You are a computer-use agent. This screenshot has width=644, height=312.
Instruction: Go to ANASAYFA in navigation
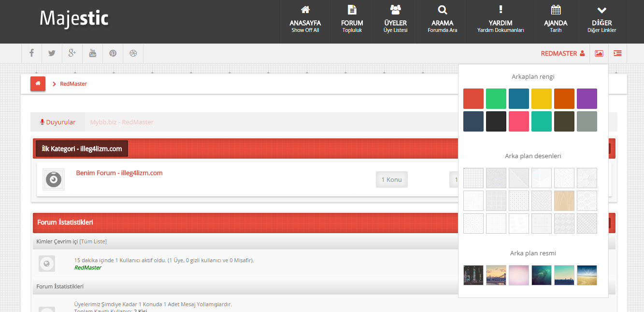pos(305,22)
